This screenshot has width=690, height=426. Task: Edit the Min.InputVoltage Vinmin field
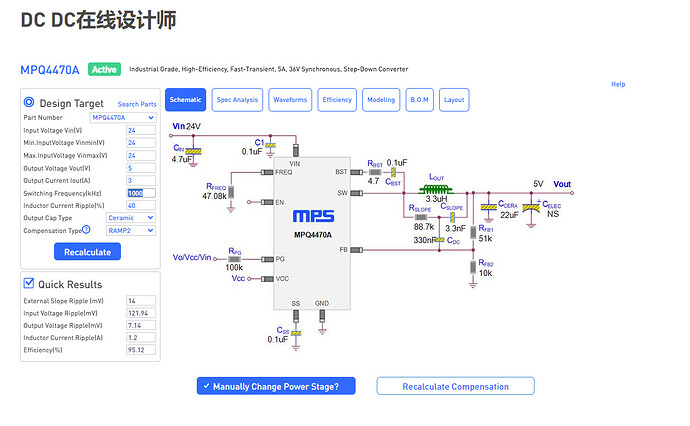141,143
